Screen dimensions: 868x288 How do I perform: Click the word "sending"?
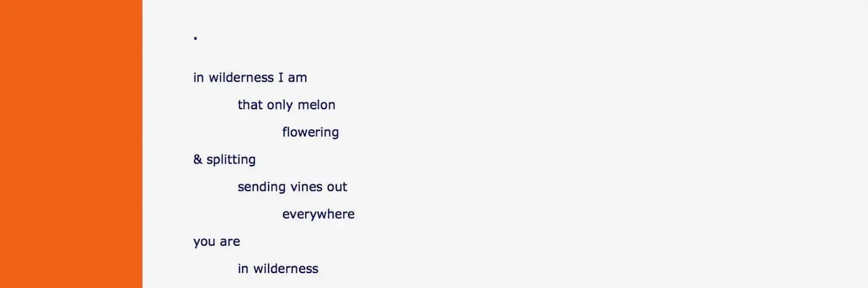coord(262,187)
